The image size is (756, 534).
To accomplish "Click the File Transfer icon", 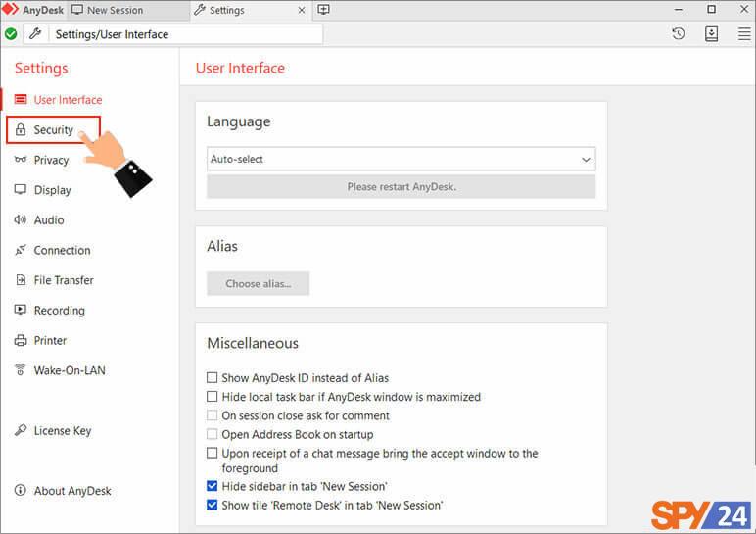I will [21, 280].
